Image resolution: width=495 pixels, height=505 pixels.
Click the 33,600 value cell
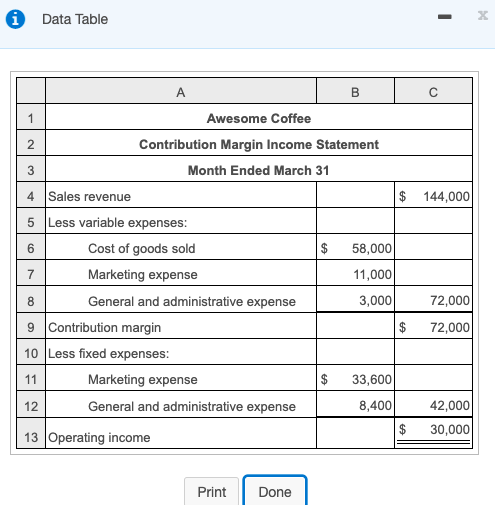pos(355,379)
